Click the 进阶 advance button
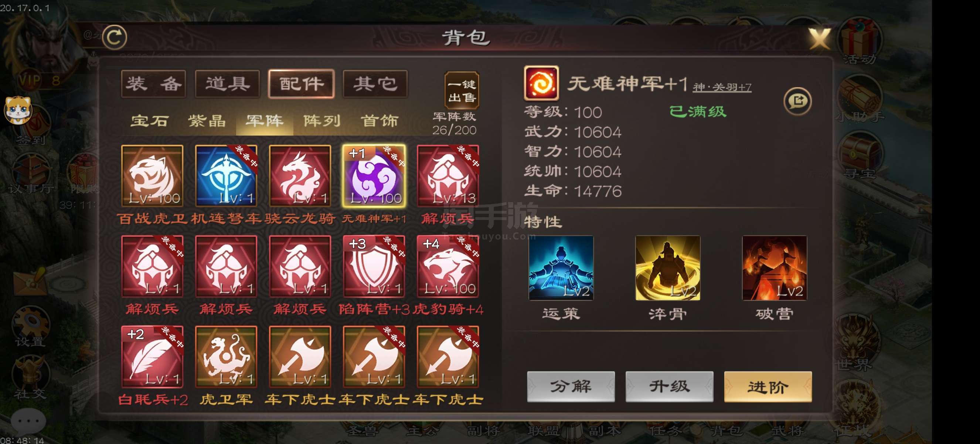Screen dimensions: 980x444 [768, 387]
